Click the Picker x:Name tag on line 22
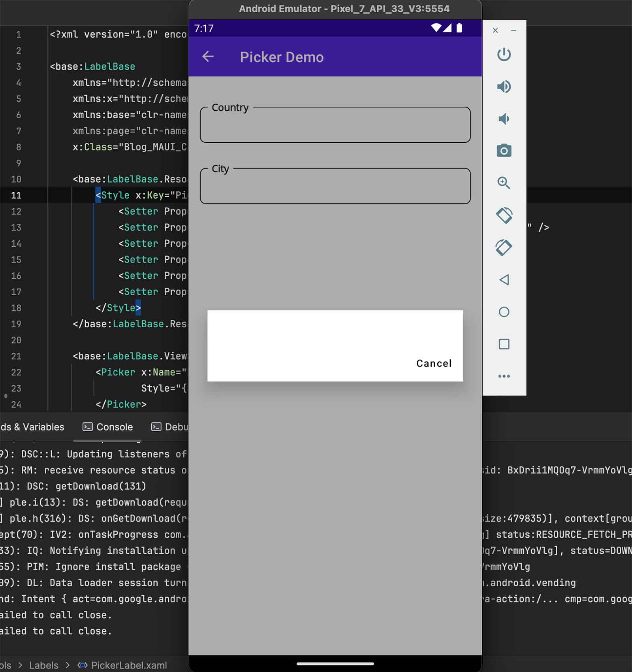 pos(141,372)
